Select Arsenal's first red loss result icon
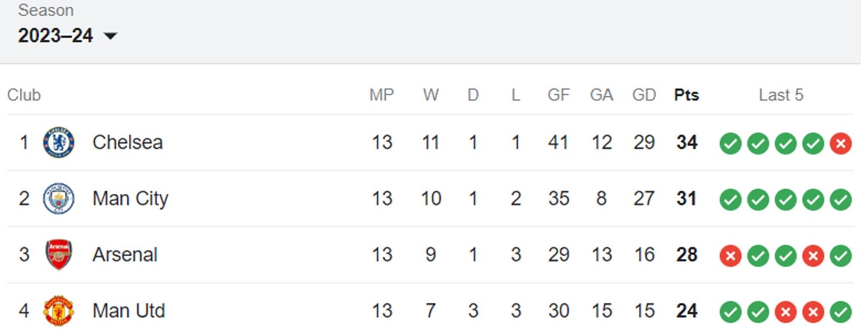This screenshot has width=868, height=331. coord(730,256)
